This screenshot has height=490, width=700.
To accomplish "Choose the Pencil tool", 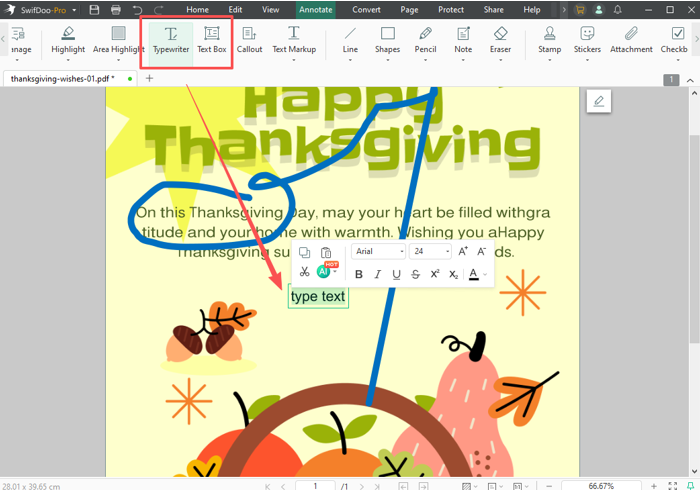I will (x=425, y=40).
